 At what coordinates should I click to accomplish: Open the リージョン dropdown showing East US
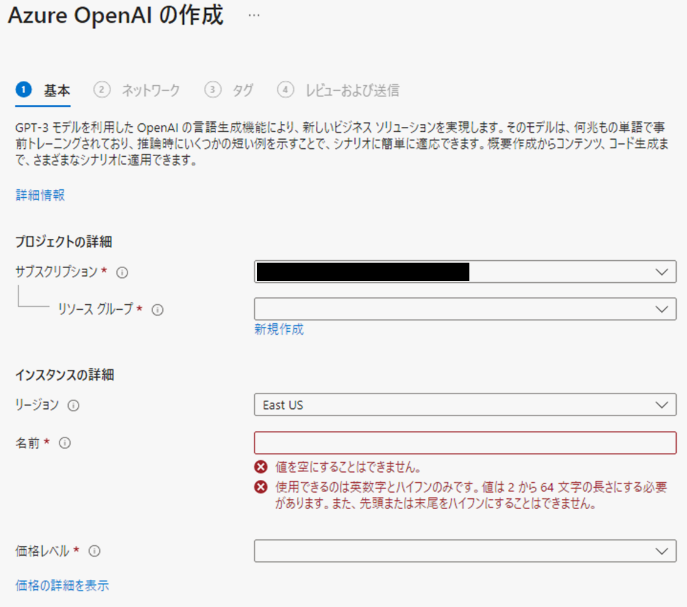[x=465, y=405]
